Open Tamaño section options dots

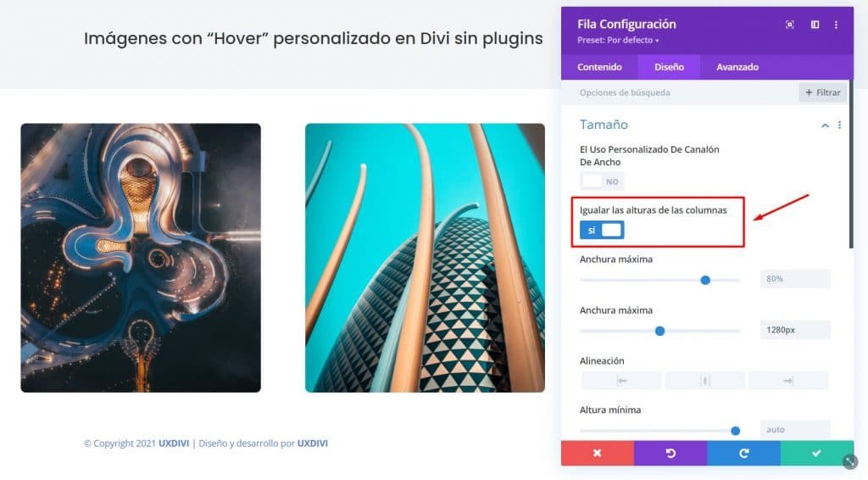coord(839,126)
